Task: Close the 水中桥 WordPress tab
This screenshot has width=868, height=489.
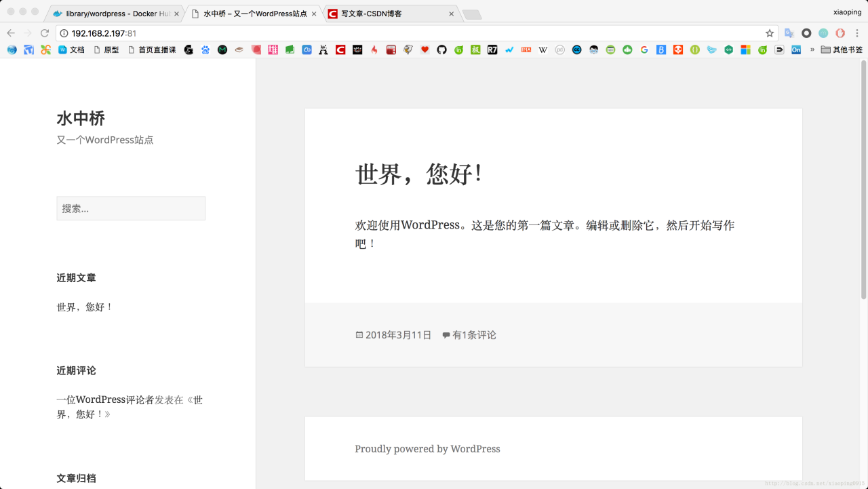Action: coord(314,14)
